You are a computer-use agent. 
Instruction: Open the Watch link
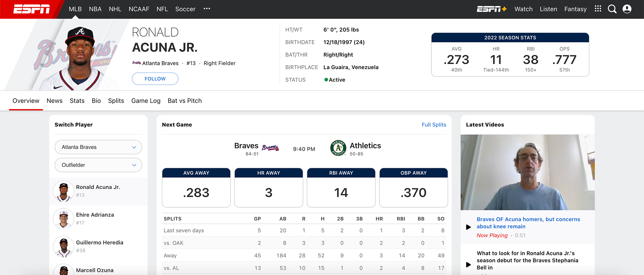click(524, 9)
